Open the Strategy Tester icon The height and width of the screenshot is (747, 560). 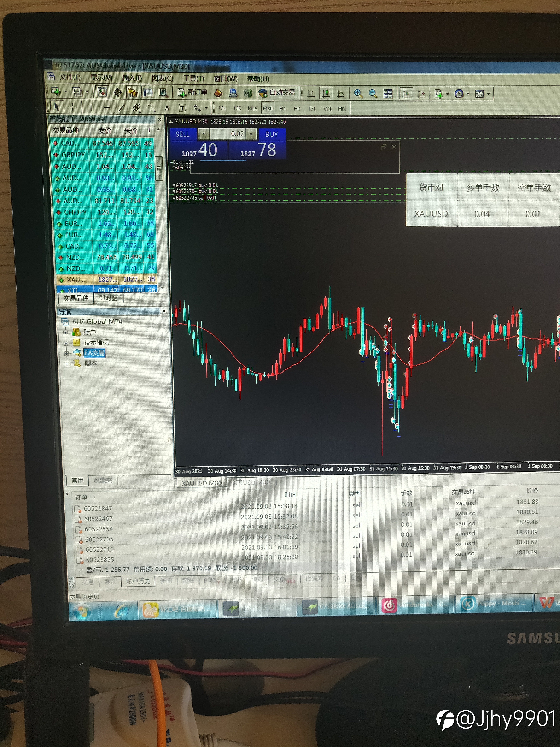click(x=163, y=93)
